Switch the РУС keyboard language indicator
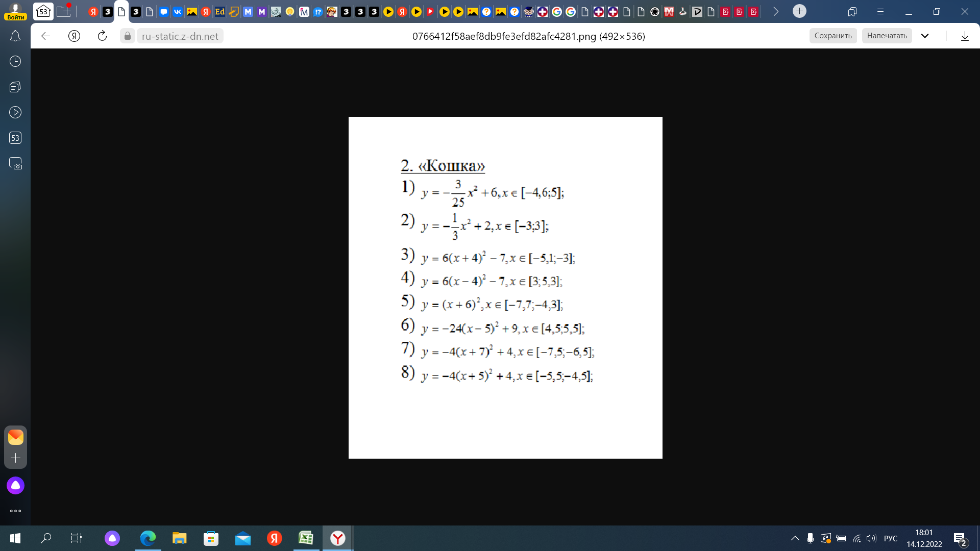This screenshot has height=551, width=980. 890,538
